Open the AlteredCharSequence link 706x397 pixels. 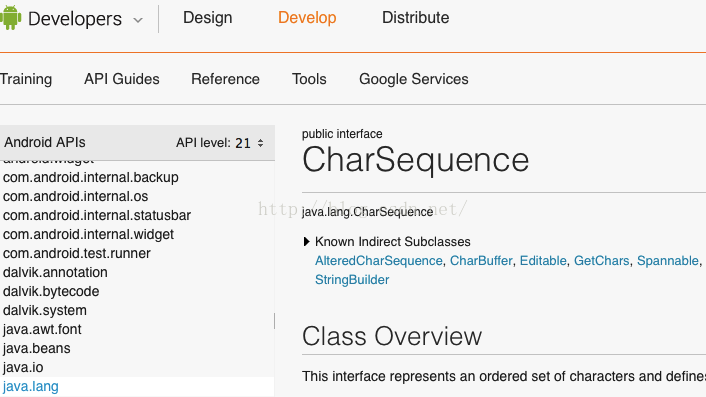pos(379,261)
